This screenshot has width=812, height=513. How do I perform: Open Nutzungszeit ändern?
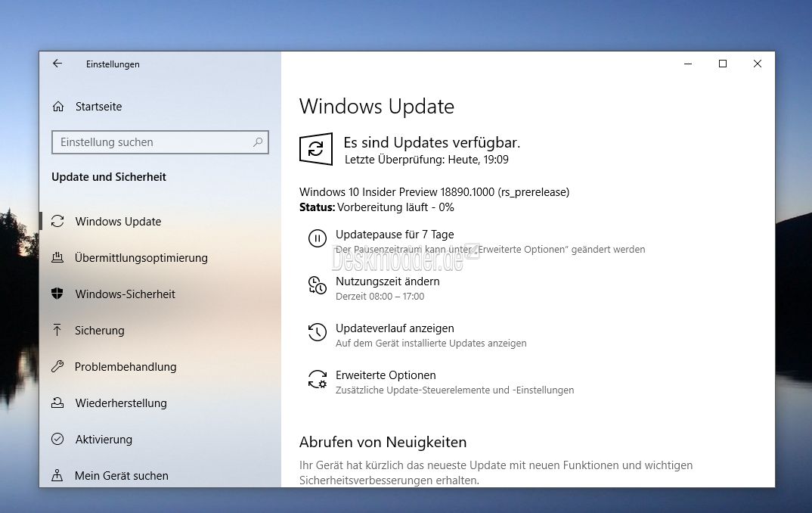[x=387, y=281]
